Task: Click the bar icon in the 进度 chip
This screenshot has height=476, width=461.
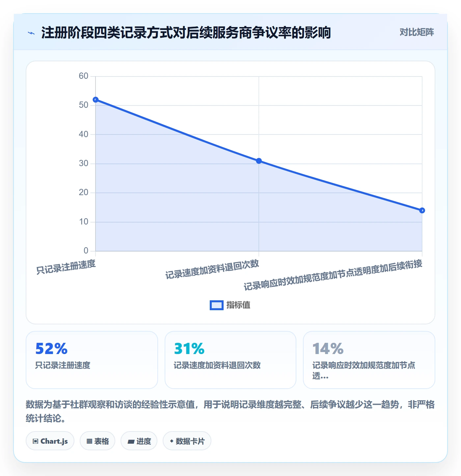Action: pyautogui.click(x=131, y=442)
